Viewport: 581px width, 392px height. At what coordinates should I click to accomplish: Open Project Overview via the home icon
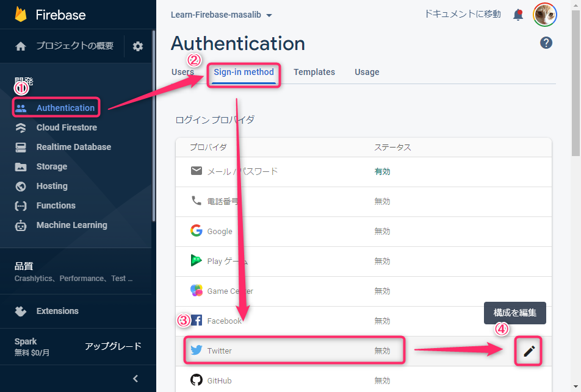click(20, 46)
